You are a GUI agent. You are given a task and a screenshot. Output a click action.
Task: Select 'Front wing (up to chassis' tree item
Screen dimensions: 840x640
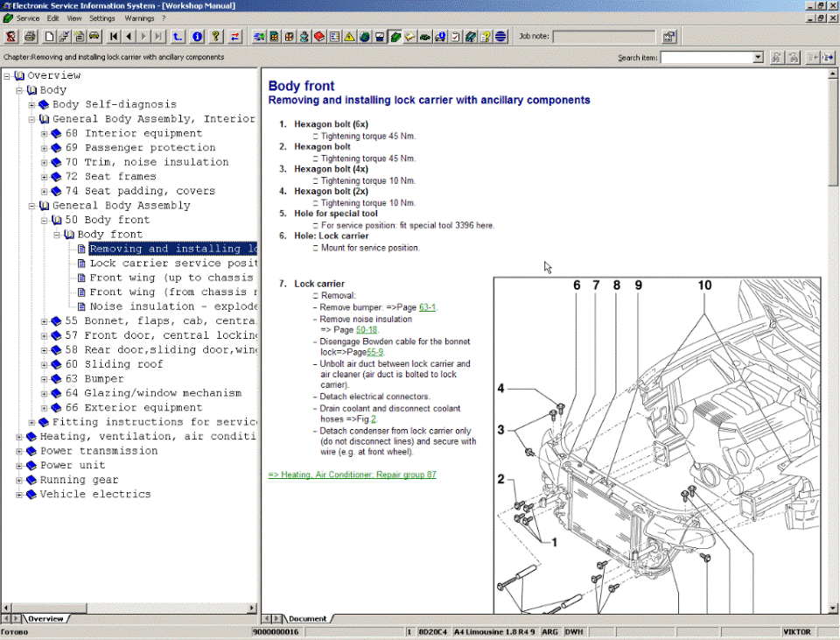click(x=171, y=278)
